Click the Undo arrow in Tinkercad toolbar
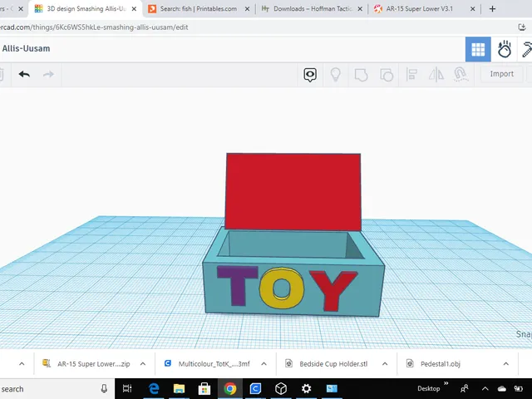532x399 pixels. tap(24, 74)
